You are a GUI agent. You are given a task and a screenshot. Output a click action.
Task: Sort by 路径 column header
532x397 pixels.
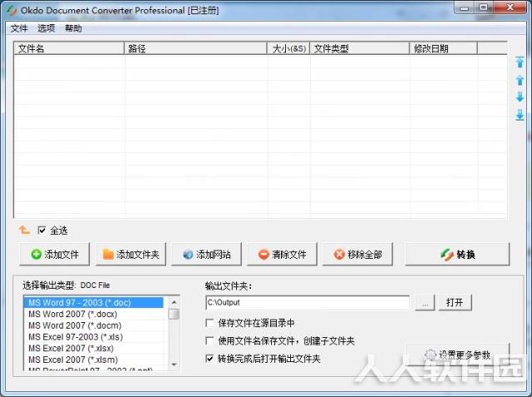pyautogui.click(x=196, y=48)
